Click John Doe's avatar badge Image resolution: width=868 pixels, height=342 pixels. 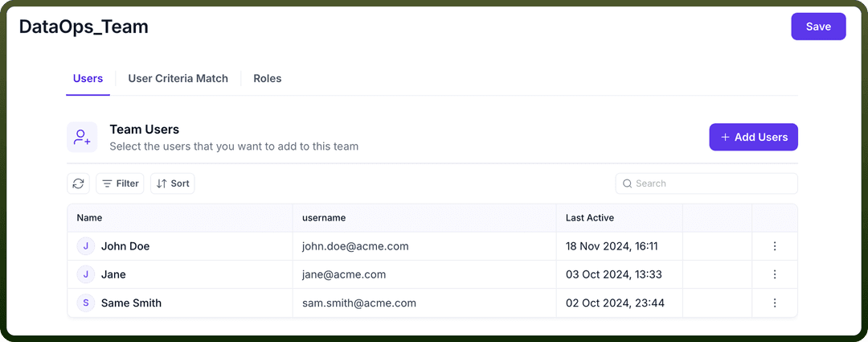(x=86, y=246)
